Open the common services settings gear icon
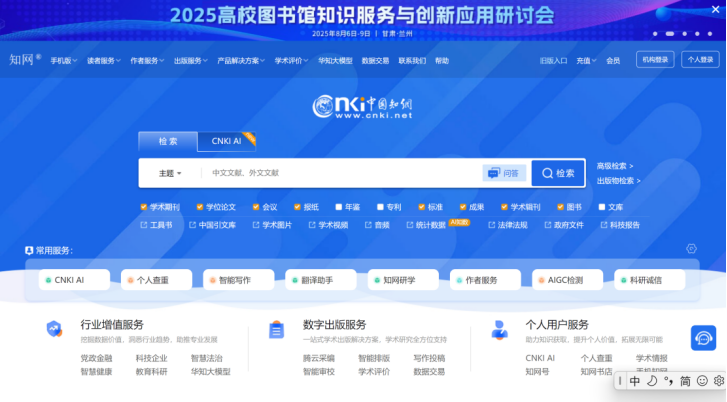727x402 pixels. [691, 249]
